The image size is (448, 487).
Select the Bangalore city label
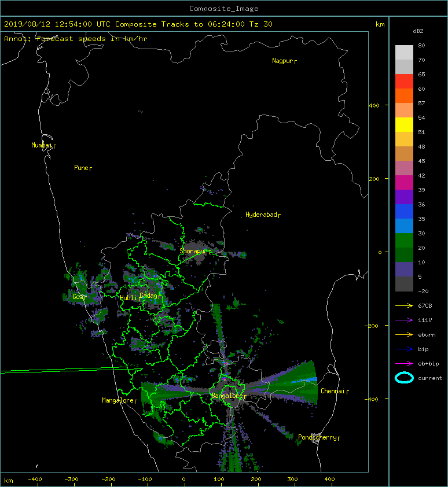pyautogui.click(x=229, y=396)
